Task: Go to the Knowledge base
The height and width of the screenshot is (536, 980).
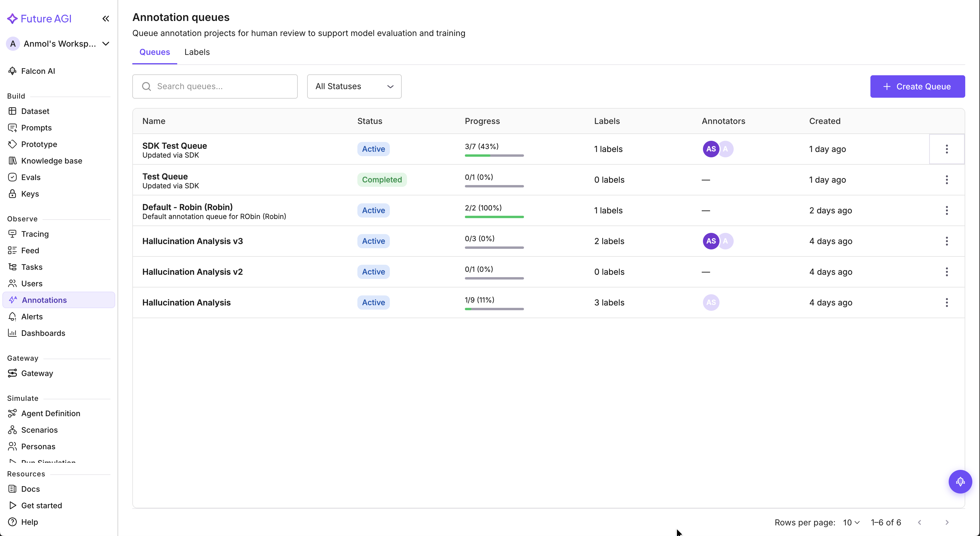Action: [x=51, y=161]
